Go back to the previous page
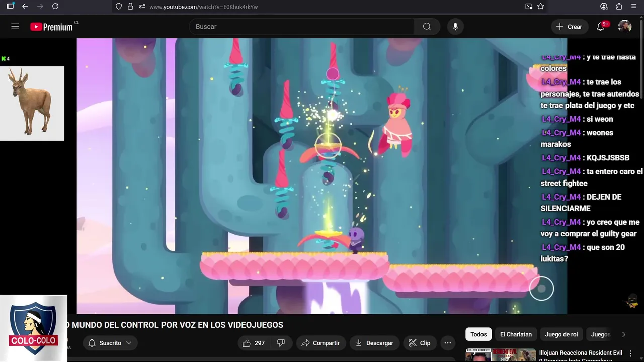The height and width of the screenshot is (362, 644). coord(25,6)
